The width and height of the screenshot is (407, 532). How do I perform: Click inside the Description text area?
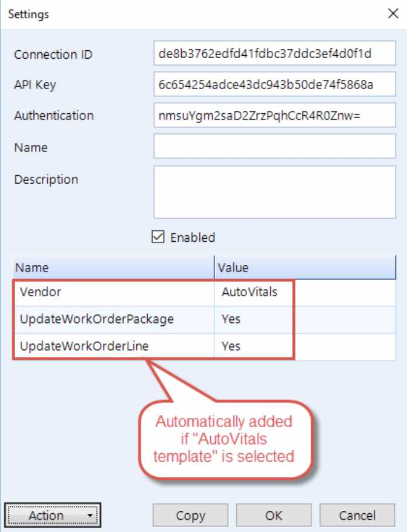pos(274,191)
